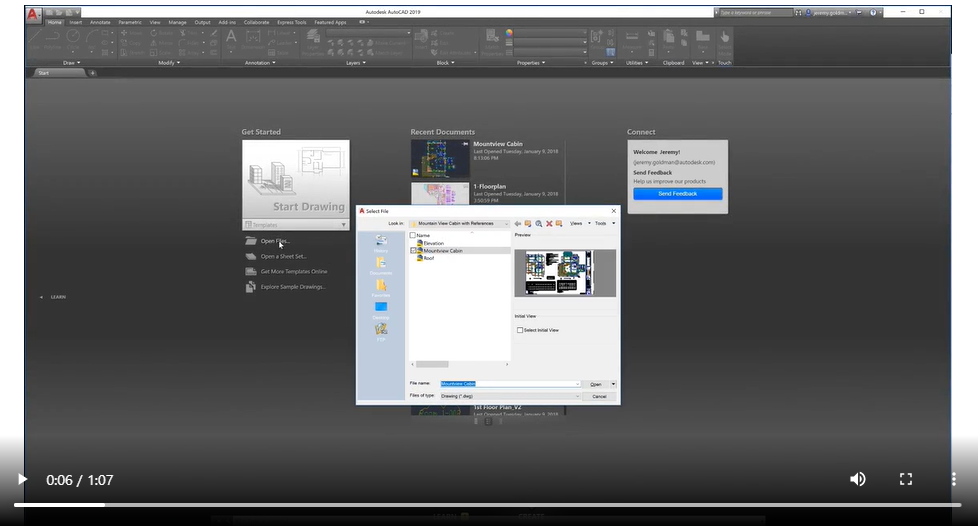Create a new folder in the dialog

tap(559, 224)
